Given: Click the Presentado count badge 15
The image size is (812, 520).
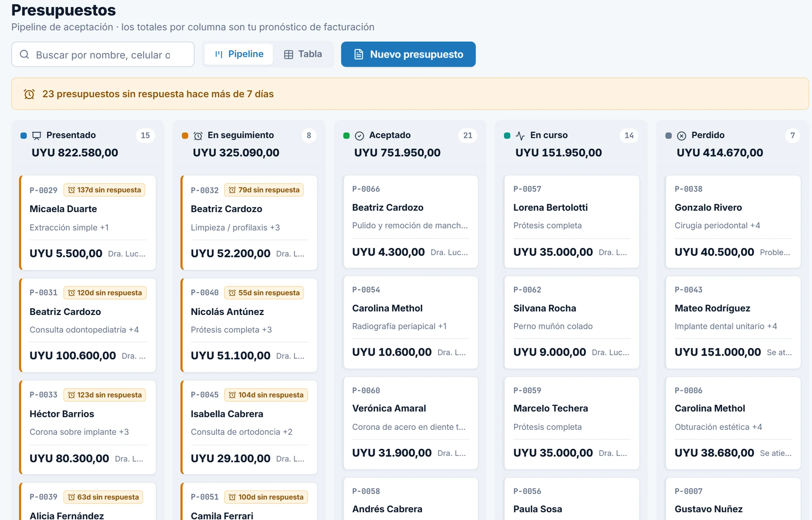Looking at the screenshot, I should pyautogui.click(x=145, y=136).
